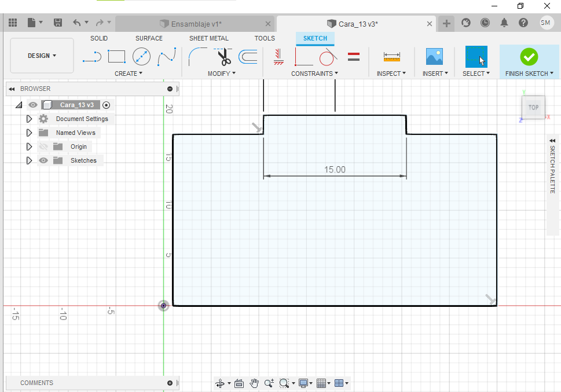Open the Help question mark
Image resolution: width=561 pixels, height=392 pixels.
click(x=523, y=23)
